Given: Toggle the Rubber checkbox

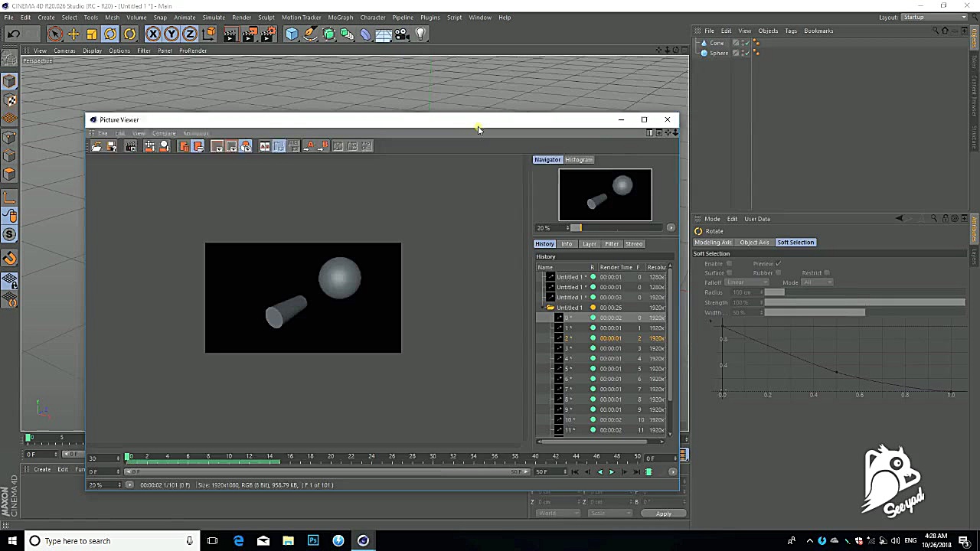Looking at the screenshot, I should [778, 272].
